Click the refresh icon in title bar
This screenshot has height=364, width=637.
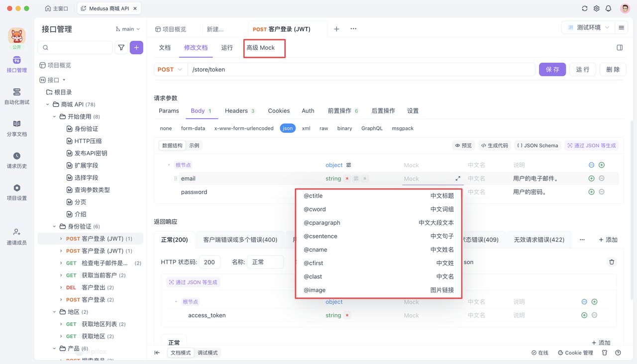coord(585,8)
